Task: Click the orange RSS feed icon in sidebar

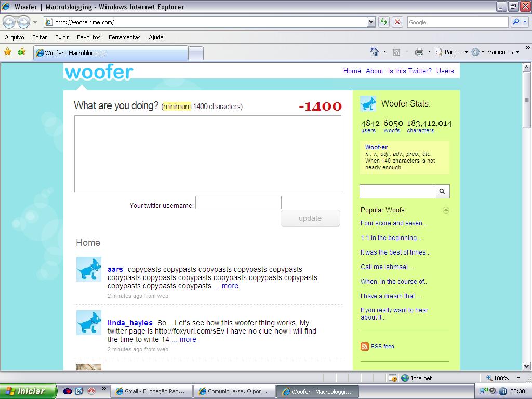Action: [x=364, y=347]
